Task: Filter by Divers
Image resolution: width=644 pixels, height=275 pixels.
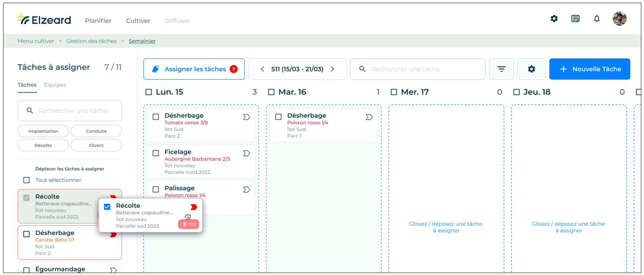Action: [96, 145]
